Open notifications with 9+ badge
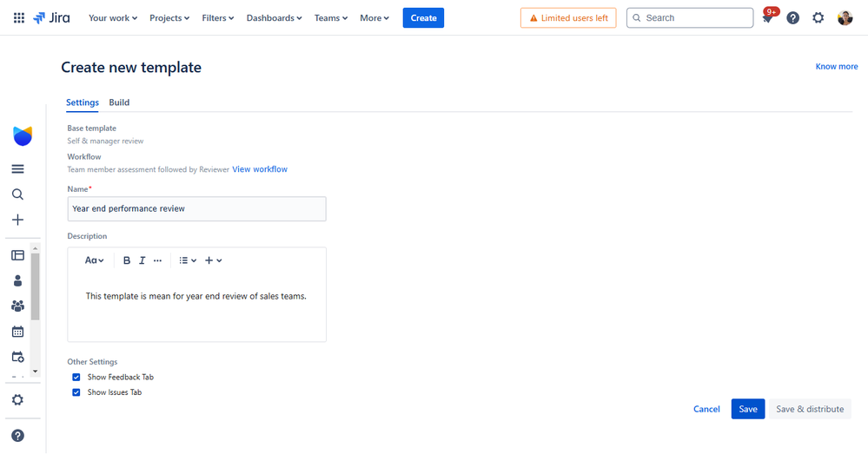The width and height of the screenshot is (868, 454). point(768,17)
